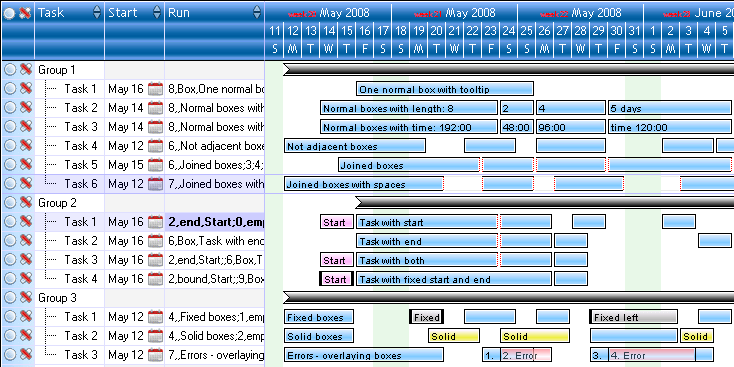Screen dimensions: 734x367
Task: Open calendar for 'Fixed boxes' task
Action: coord(155,317)
